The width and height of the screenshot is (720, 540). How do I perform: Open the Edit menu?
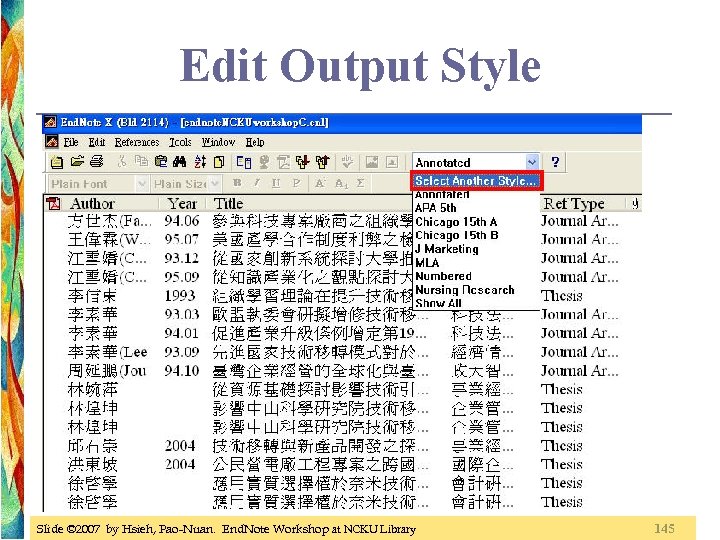[x=96, y=142]
